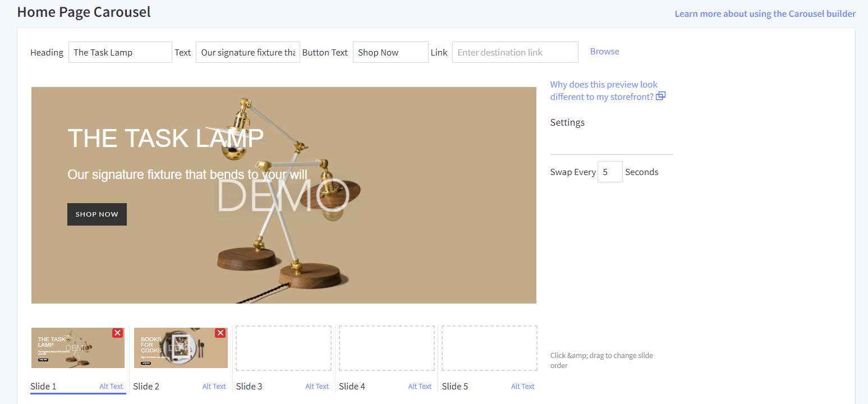Edit Alt Text for Slide 5
Screen dimensions: 868x404
[x=522, y=386]
